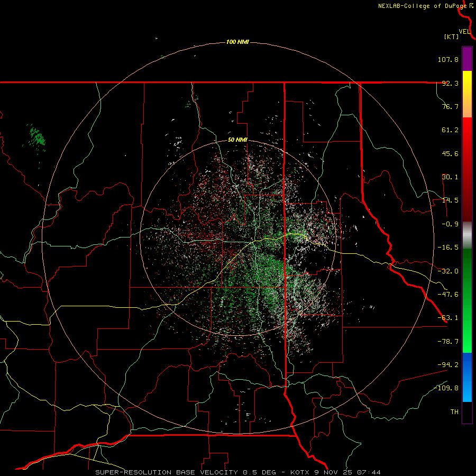
Task: Click the TH legend label
Action: click(x=454, y=412)
